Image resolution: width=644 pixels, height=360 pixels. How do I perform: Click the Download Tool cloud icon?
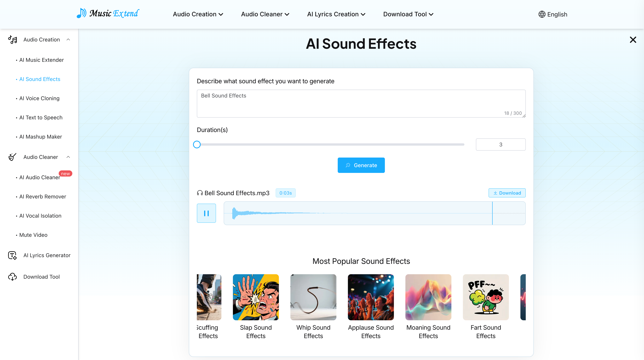click(x=12, y=277)
